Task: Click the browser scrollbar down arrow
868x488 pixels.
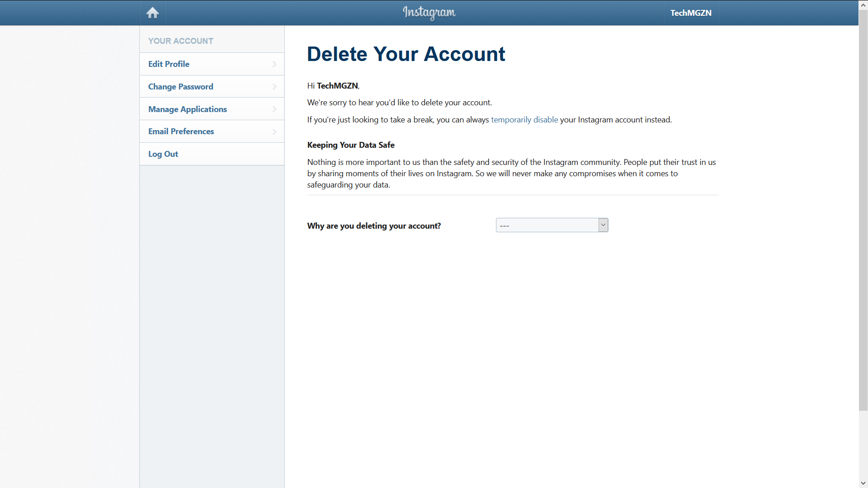Action: (863, 483)
